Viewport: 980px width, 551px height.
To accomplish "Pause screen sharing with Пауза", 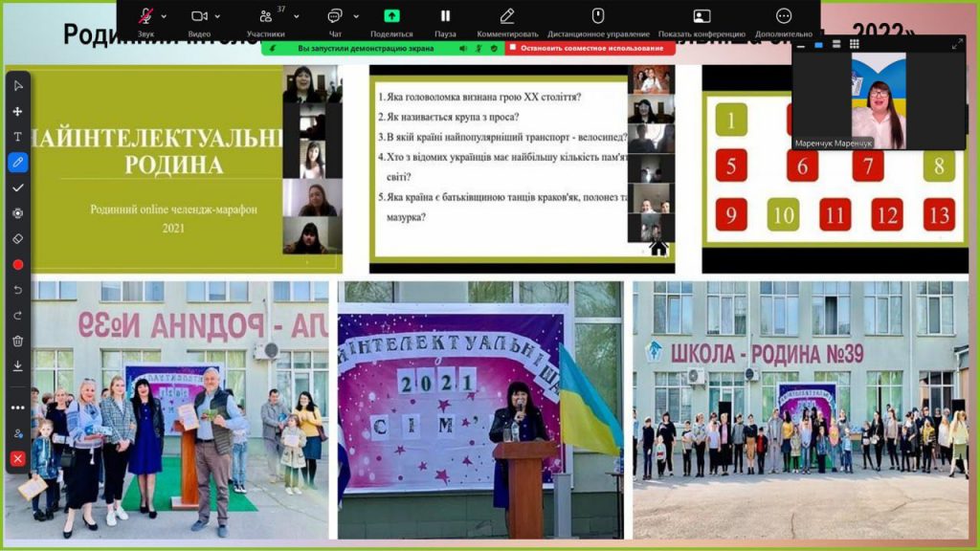I will (445, 16).
